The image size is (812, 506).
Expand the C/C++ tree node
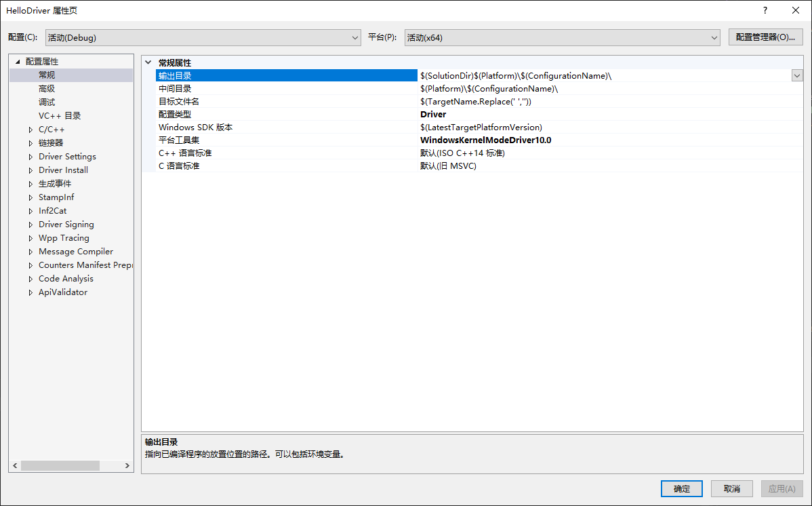point(30,129)
